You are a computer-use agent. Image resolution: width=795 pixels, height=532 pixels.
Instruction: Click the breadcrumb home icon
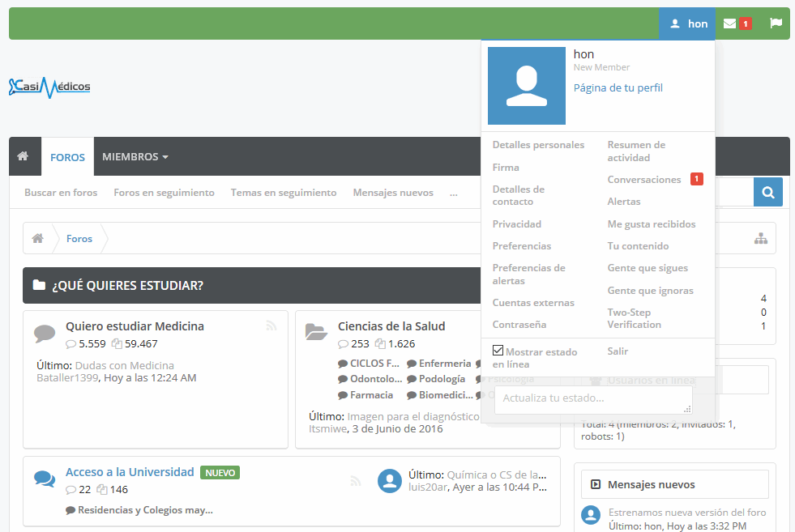tap(37, 238)
